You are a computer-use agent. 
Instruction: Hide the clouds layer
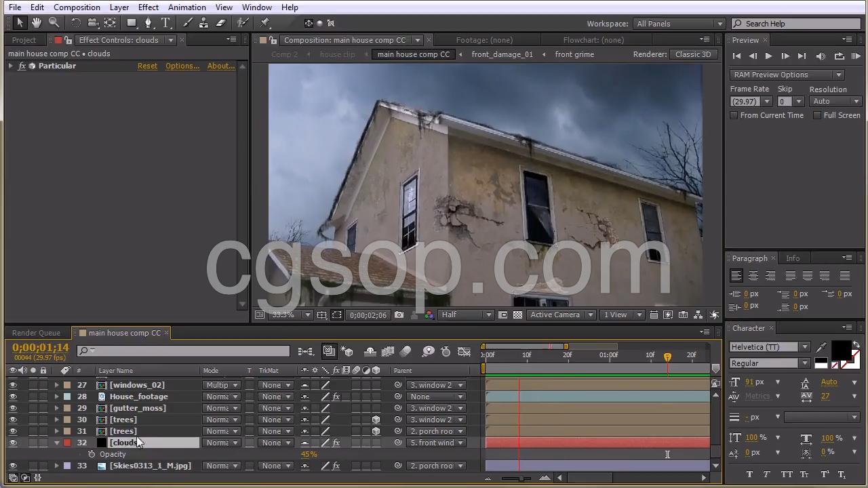[x=13, y=443]
